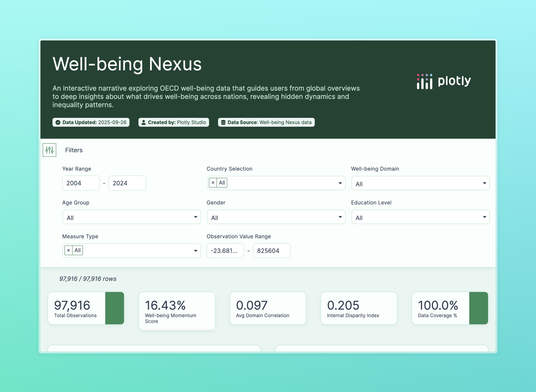Image resolution: width=536 pixels, height=392 pixels.
Task: Click the Data Coverage green bar
Action: tap(478, 308)
